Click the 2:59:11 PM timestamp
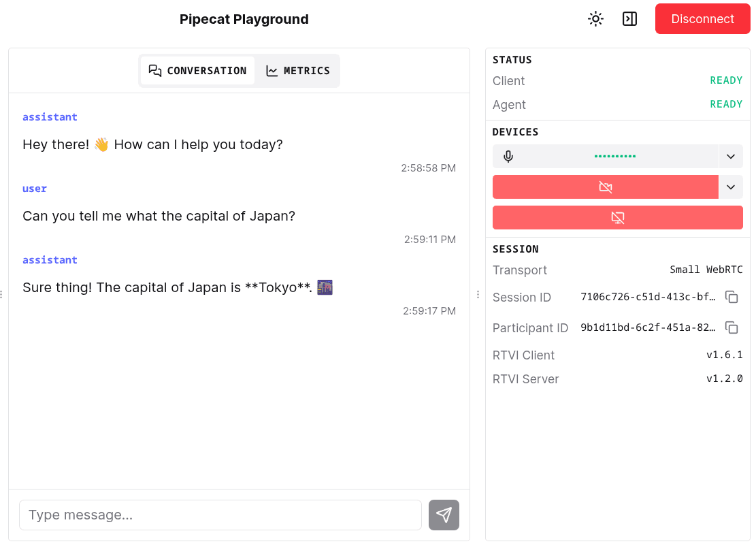756x546 pixels. pos(429,239)
